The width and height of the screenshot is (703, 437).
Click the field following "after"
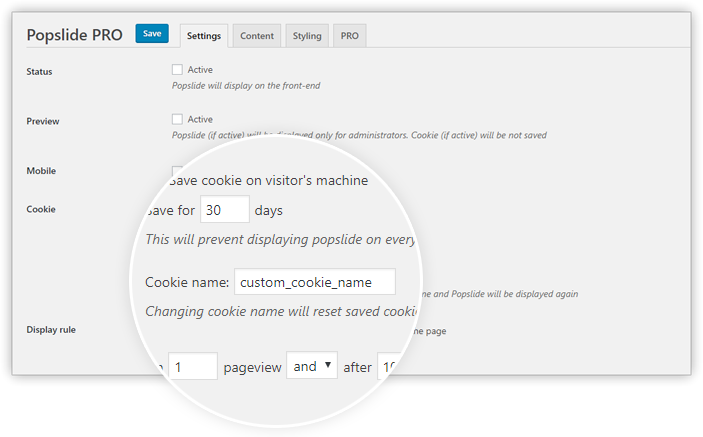[x=388, y=366]
